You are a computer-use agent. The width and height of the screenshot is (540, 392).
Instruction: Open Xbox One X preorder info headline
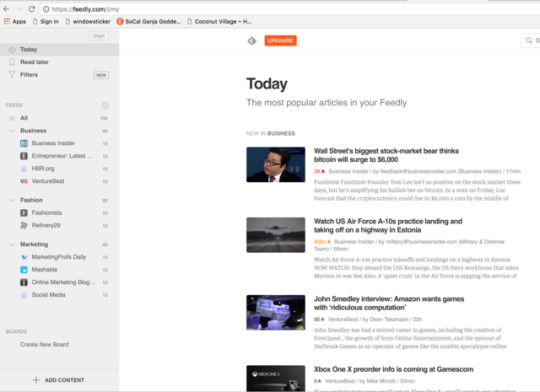[x=393, y=369]
